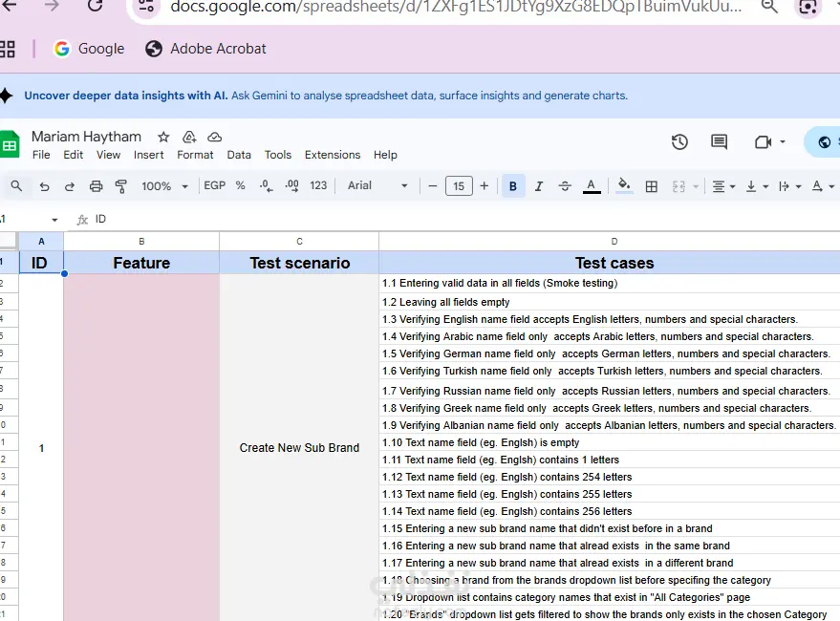This screenshot has height=621, width=840.
Task: Open the Format menu
Action: (x=195, y=155)
